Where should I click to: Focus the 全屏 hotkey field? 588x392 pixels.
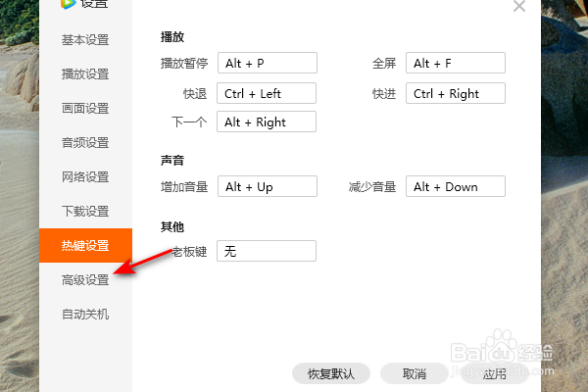tap(456, 63)
